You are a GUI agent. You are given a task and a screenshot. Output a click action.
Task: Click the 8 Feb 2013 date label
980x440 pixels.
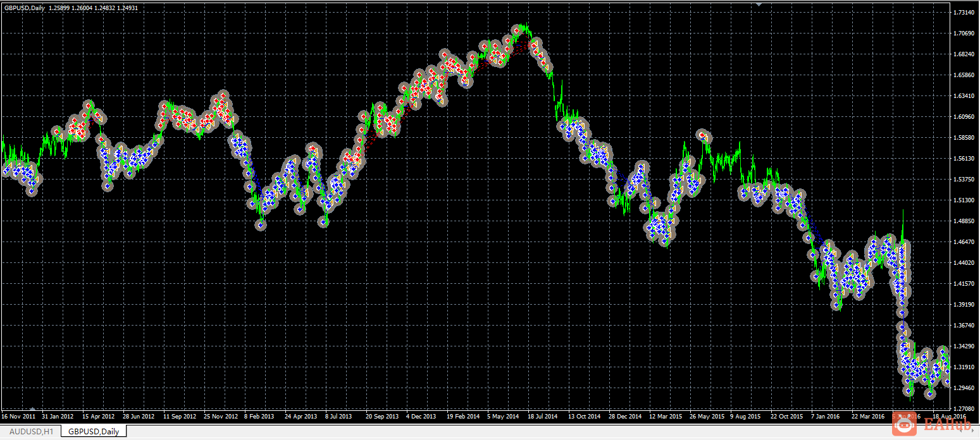click(260, 417)
